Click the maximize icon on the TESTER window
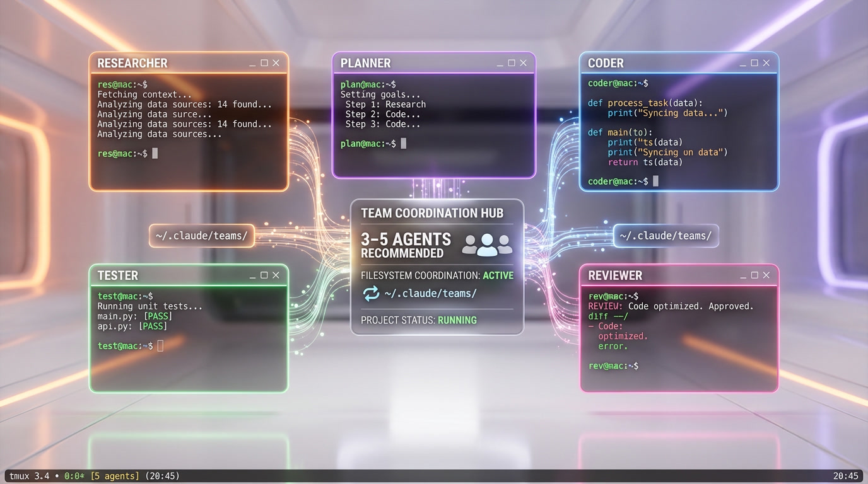The image size is (868, 484). coord(263,275)
